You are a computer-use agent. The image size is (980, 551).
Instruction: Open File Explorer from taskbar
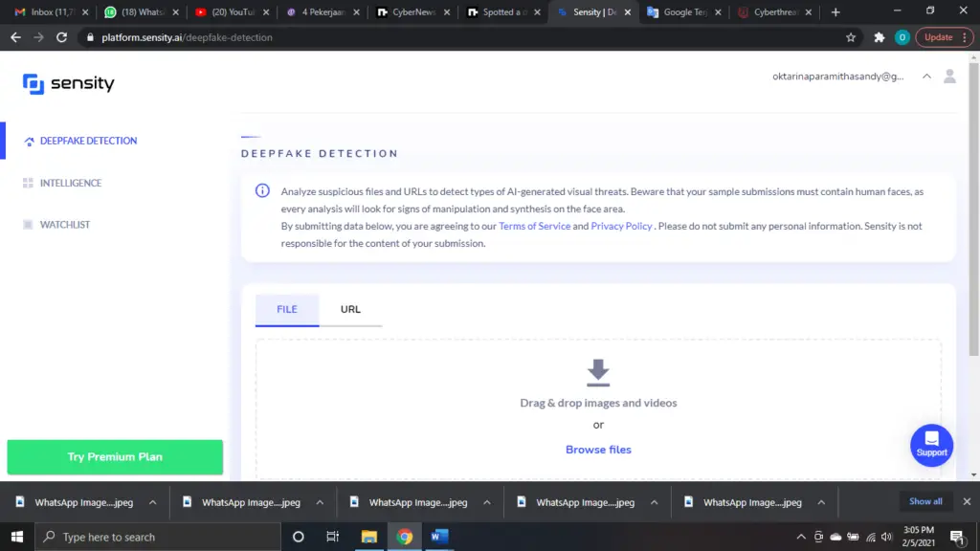(368, 537)
